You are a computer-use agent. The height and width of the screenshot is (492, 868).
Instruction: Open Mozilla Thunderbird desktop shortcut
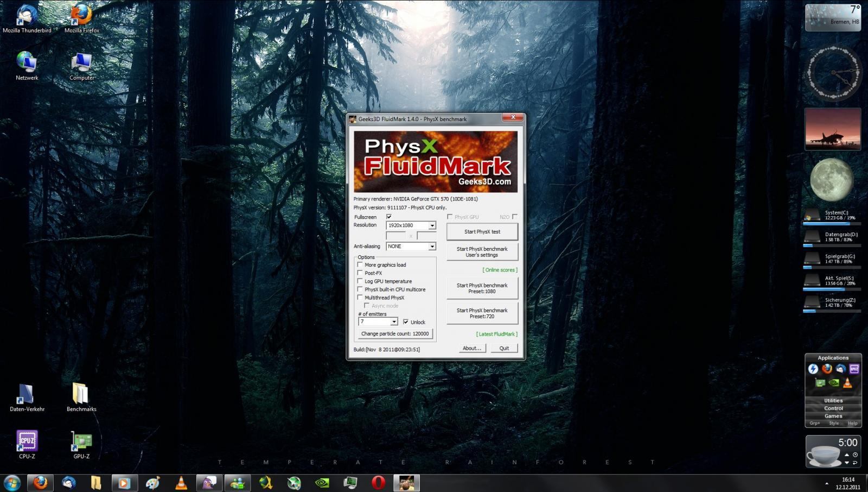point(27,18)
